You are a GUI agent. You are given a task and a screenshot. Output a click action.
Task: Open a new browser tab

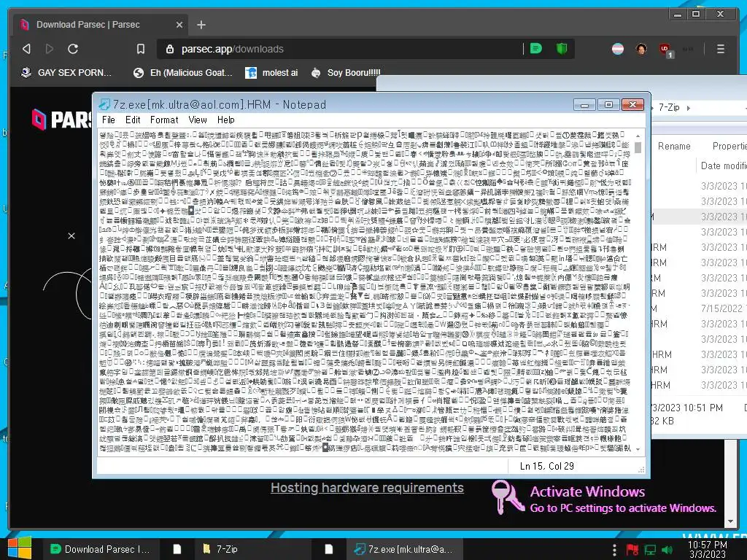[x=201, y=25]
